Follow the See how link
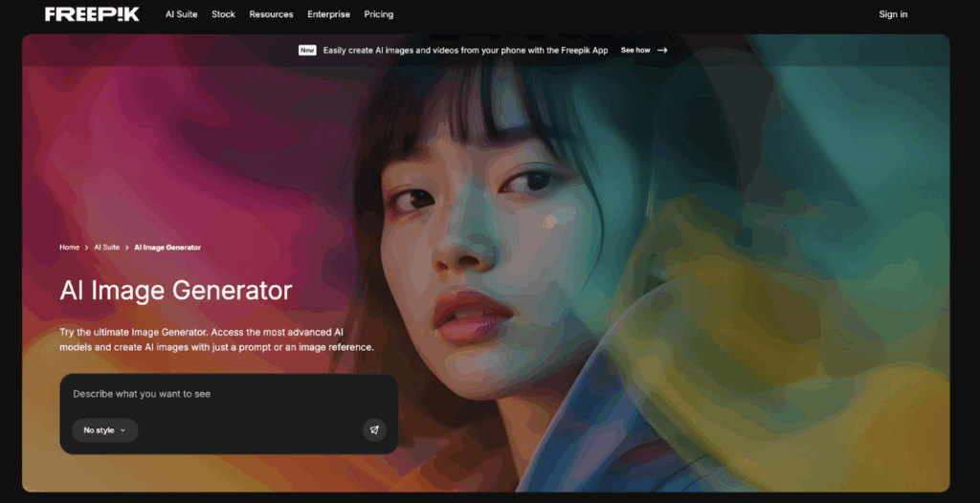This screenshot has height=503, width=980. [635, 50]
